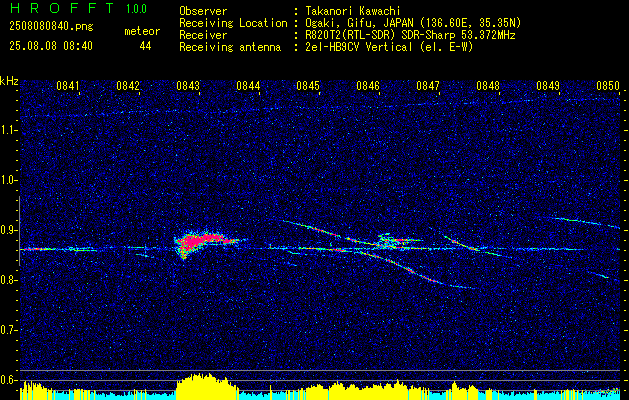
Task: Click the 0843 time marker
Action: click(188, 85)
